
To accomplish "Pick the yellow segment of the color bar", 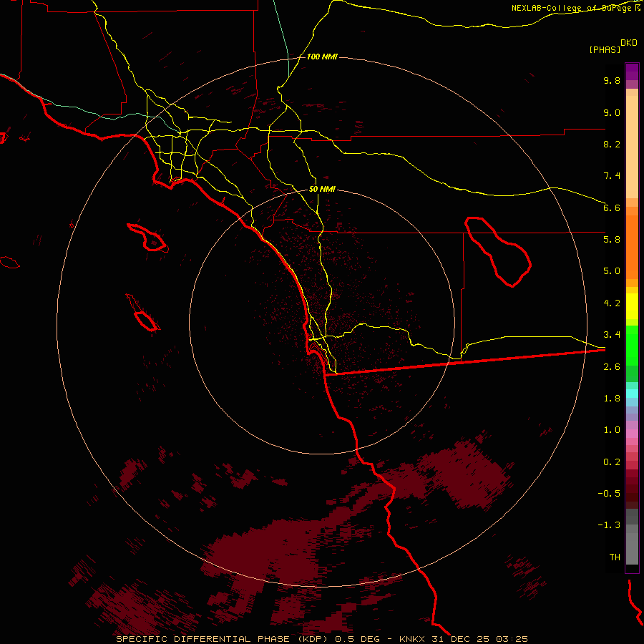I will click(632, 306).
